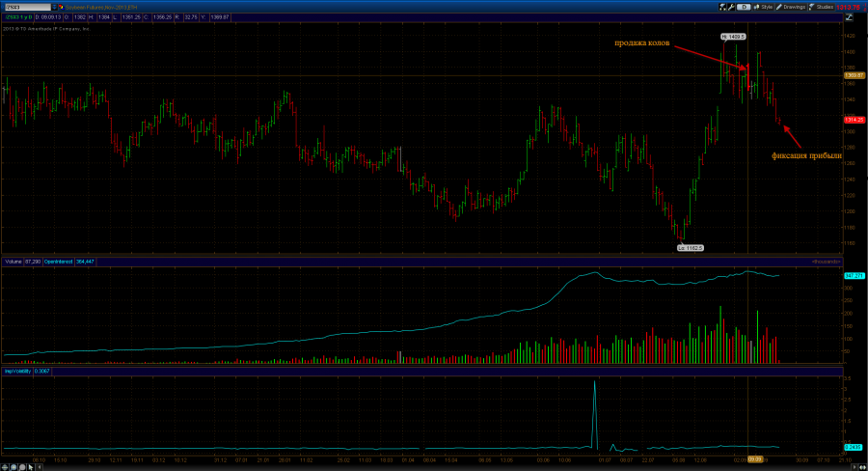Click the open interest value tag 347.271

coord(854,275)
